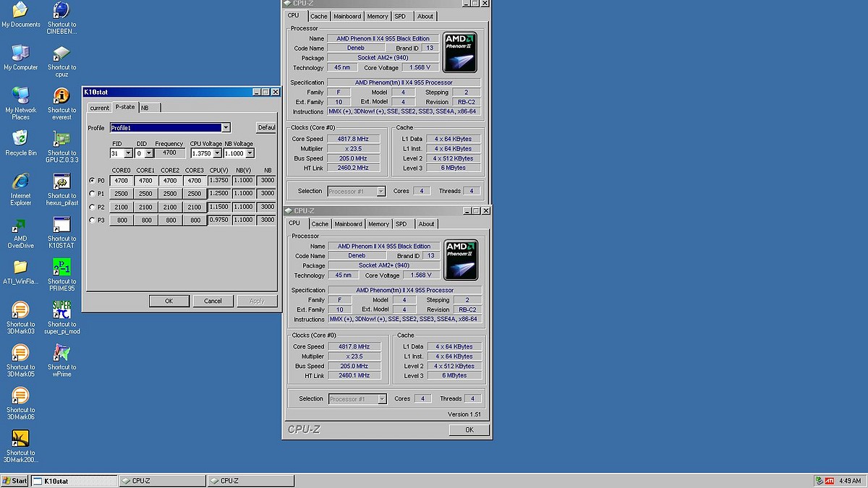Select the P1 radio button
Image resolution: width=868 pixels, height=488 pixels.
(92, 194)
